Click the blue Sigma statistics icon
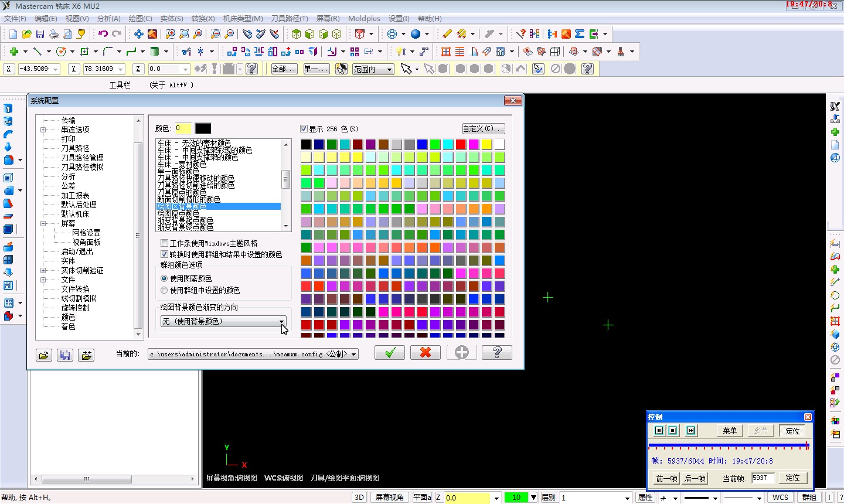Screen dimensions: 844x504 (580, 34)
